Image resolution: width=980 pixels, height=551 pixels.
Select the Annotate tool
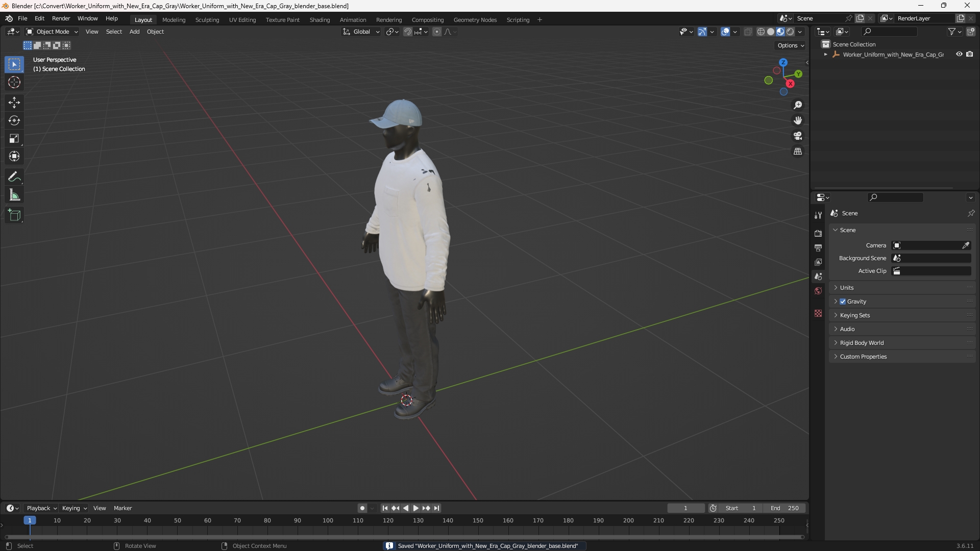click(14, 177)
